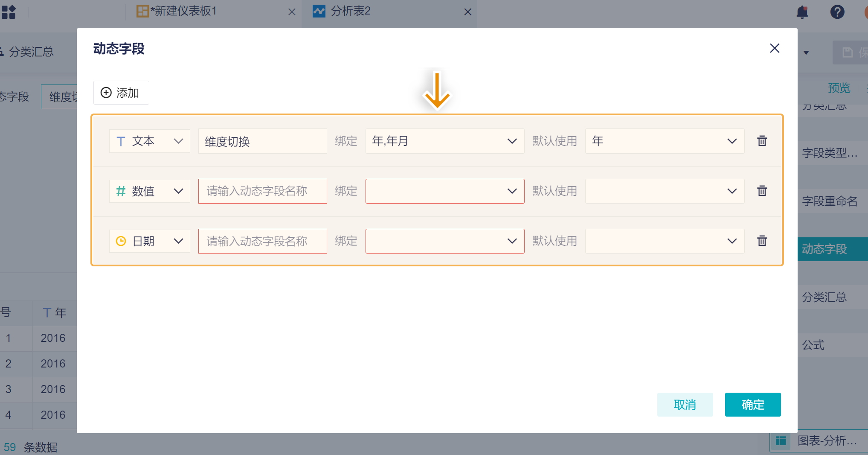Open the notifications bell
Viewport: 868px width, 455px height.
pyautogui.click(x=802, y=12)
